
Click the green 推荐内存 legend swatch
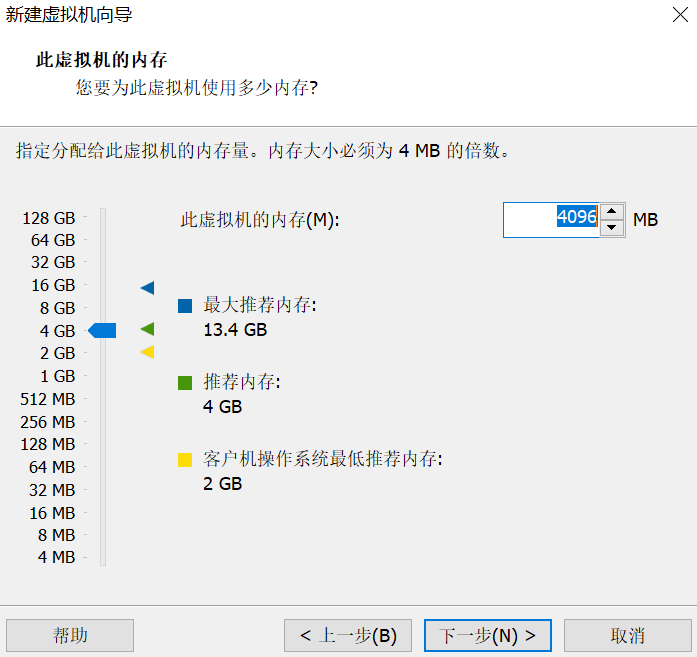[185, 383]
